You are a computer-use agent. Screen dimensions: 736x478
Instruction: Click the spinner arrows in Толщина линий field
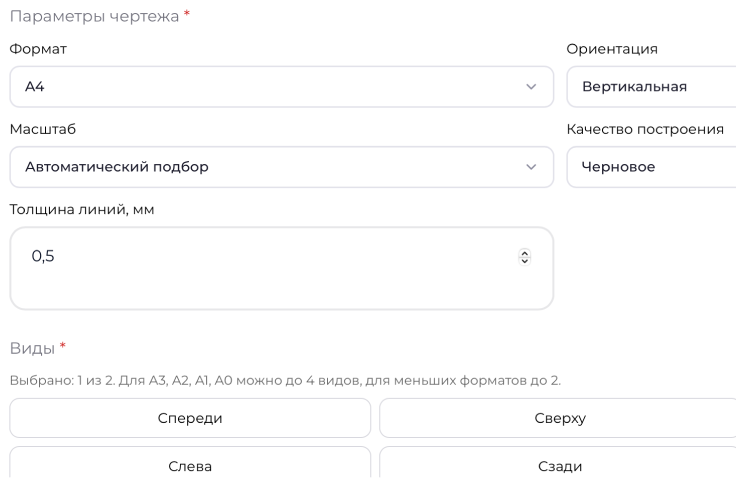525,257
